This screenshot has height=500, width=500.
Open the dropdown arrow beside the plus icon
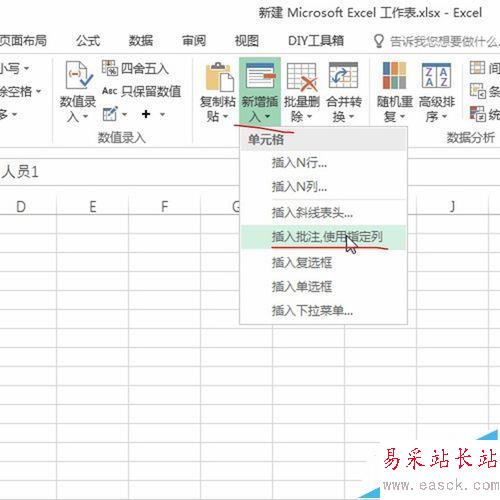[162, 115]
